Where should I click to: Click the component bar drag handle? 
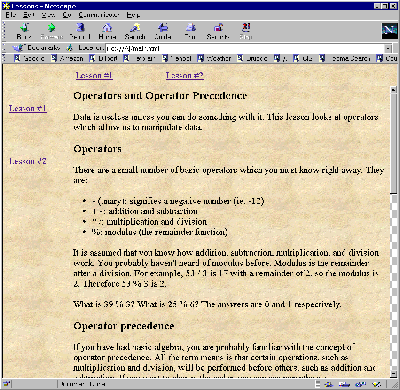click(318, 385)
